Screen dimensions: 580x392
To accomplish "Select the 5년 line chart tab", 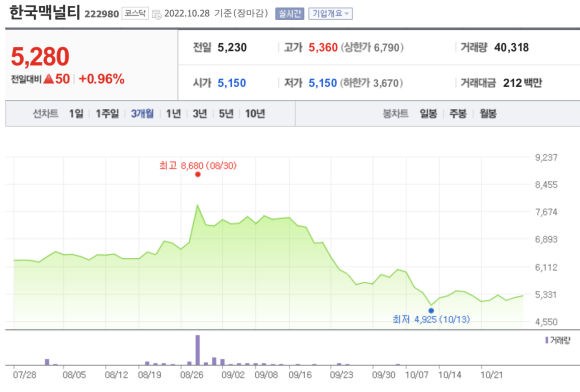I will click(226, 114).
